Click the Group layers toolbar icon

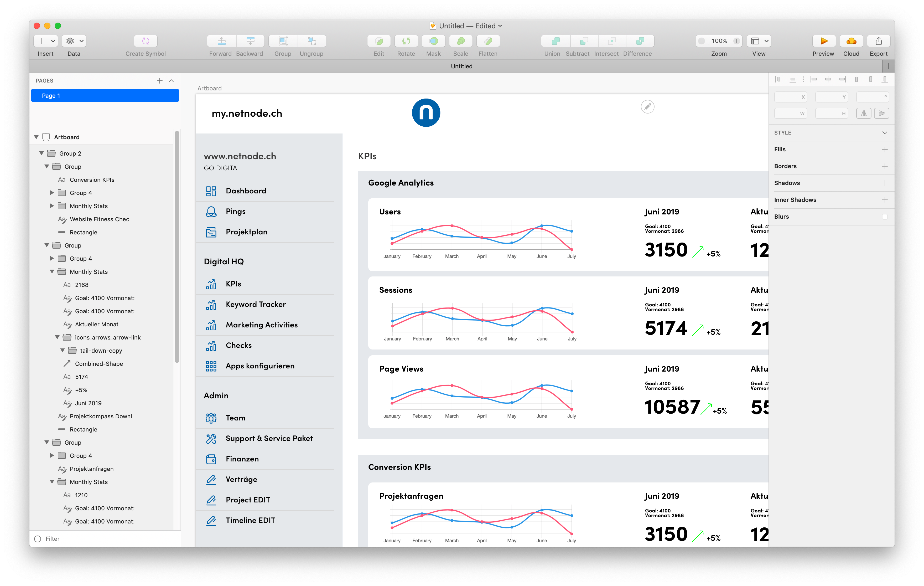(283, 41)
